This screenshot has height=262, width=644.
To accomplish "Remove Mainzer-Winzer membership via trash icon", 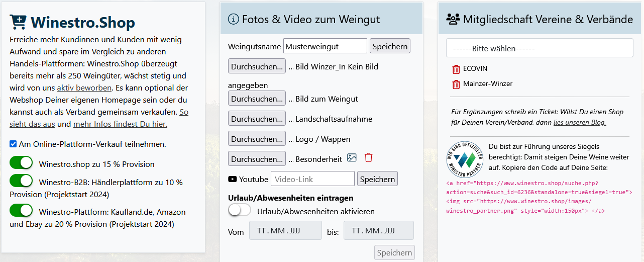I will click(x=456, y=84).
